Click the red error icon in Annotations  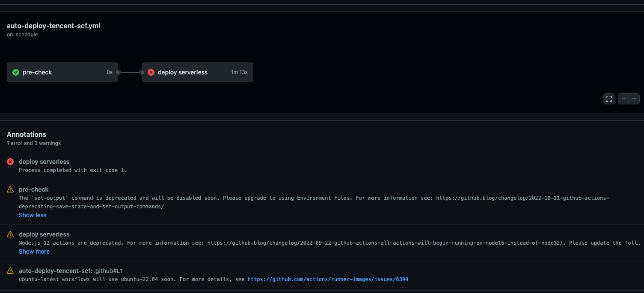pyautogui.click(x=10, y=161)
